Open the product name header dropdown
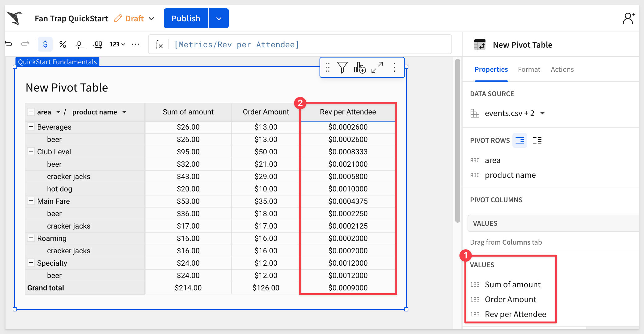Screen dimensions: 644x334 tap(124, 112)
